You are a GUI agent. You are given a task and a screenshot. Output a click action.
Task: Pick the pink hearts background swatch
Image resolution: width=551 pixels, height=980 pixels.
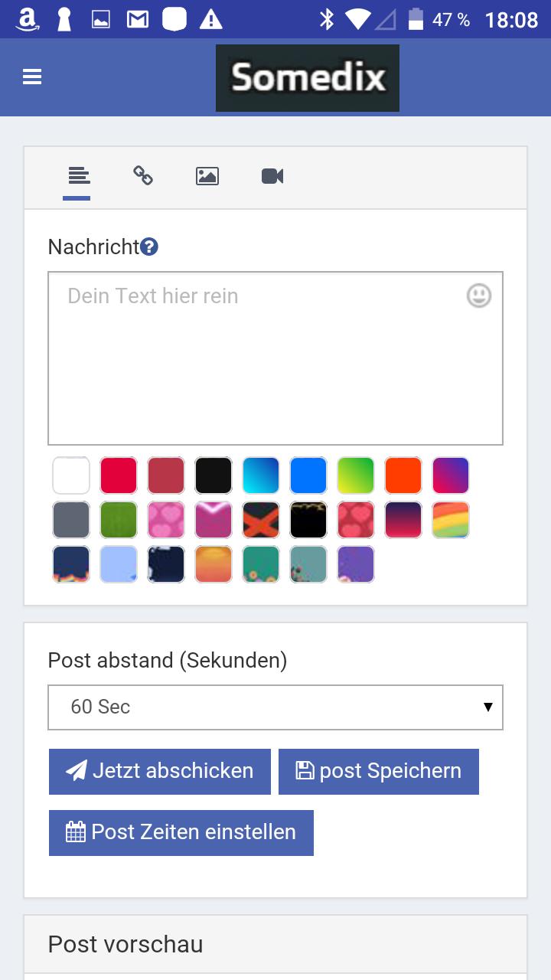click(x=166, y=520)
